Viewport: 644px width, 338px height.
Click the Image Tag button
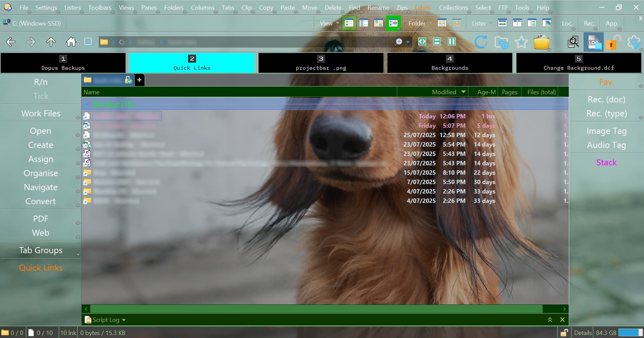click(606, 131)
